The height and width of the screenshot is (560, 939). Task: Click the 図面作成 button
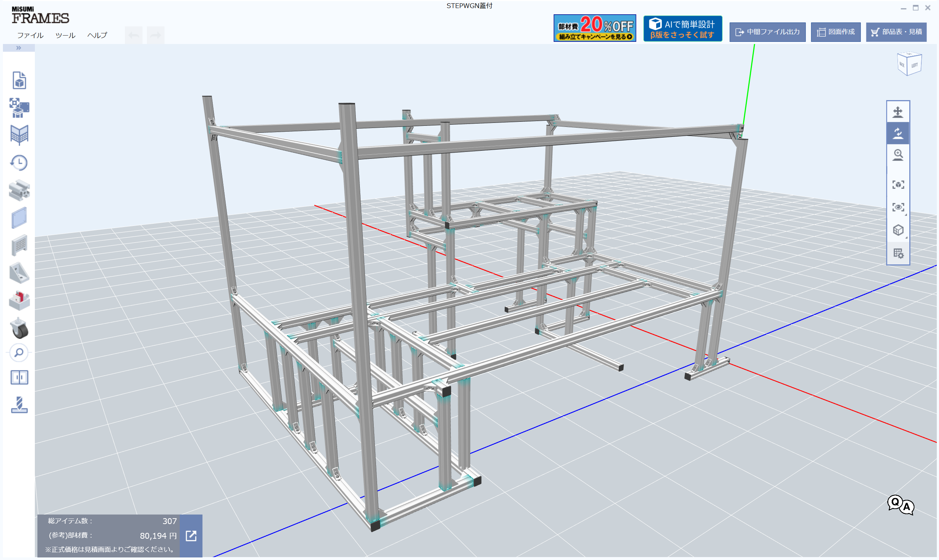tap(836, 32)
